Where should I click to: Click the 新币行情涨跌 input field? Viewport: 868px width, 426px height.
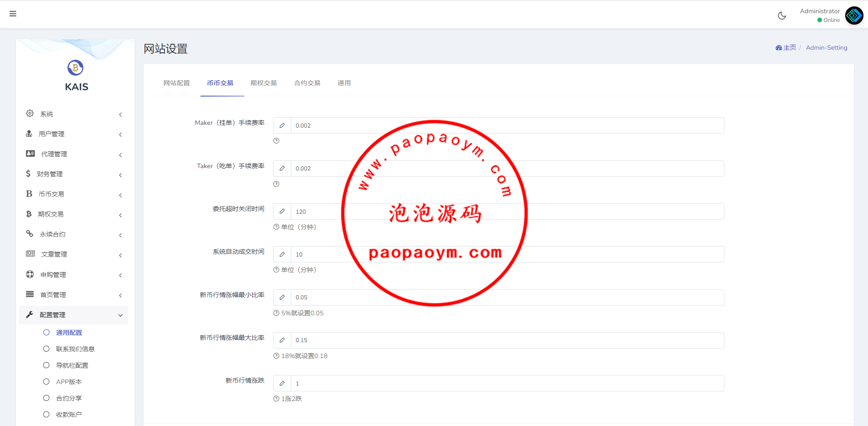507,383
